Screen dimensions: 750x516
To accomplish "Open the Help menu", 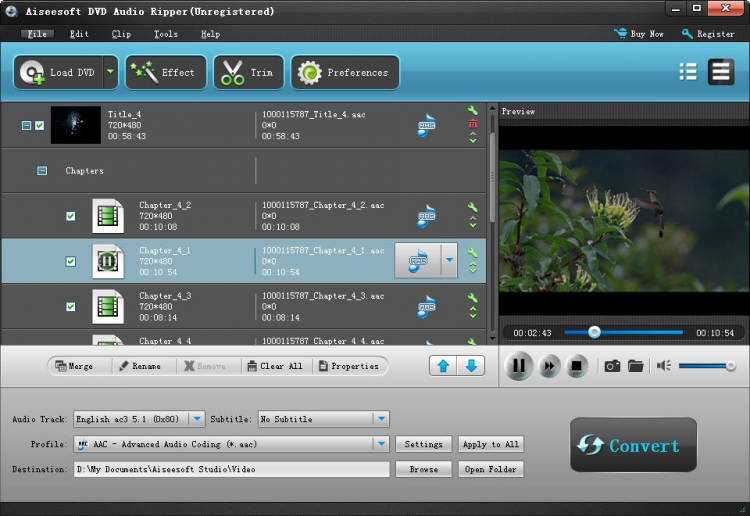I will tap(210, 34).
